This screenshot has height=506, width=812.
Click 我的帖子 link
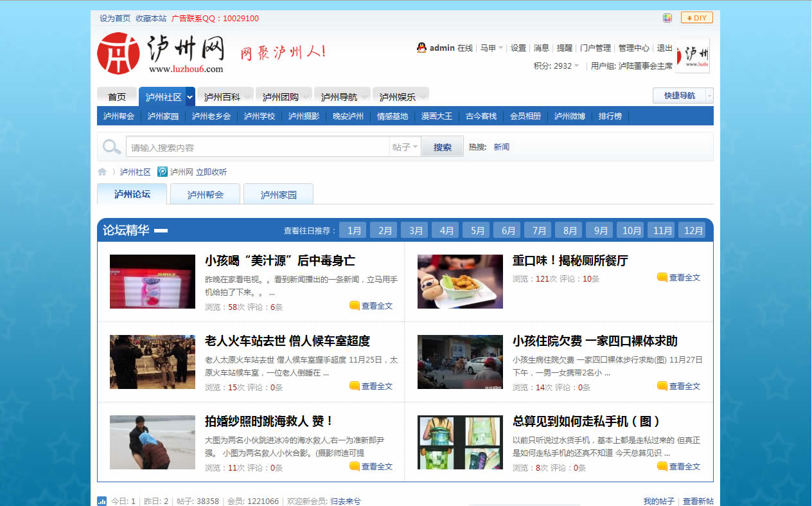point(659,501)
